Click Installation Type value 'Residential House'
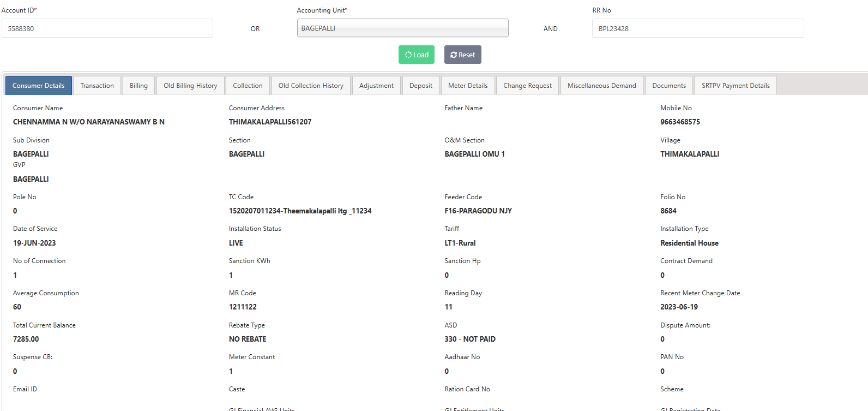This screenshot has width=868, height=411. tap(689, 243)
